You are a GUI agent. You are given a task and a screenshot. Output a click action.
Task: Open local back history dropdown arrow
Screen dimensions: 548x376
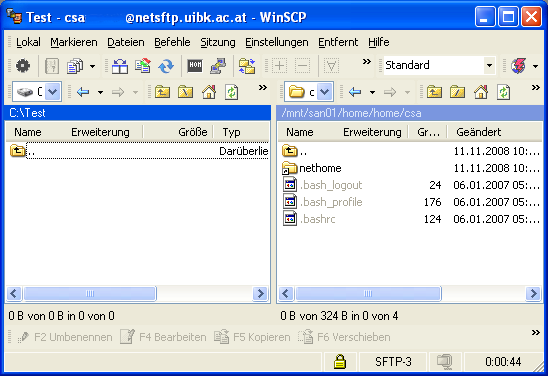[100, 92]
